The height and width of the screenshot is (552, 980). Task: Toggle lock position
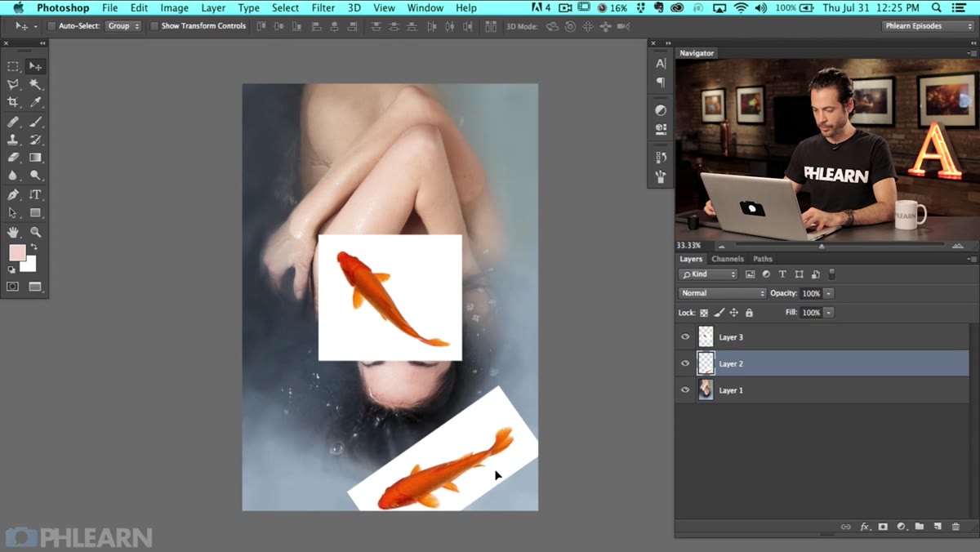[733, 313]
